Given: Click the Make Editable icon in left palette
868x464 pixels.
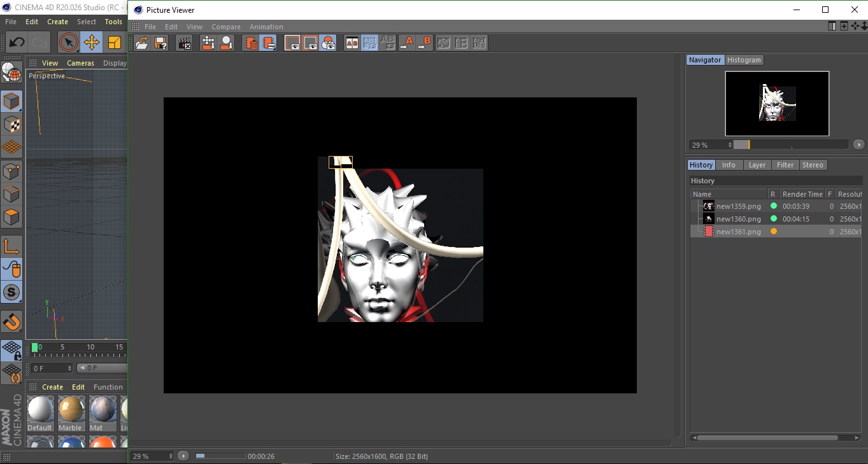Looking at the screenshot, I should pyautogui.click(x=11, y=73).
